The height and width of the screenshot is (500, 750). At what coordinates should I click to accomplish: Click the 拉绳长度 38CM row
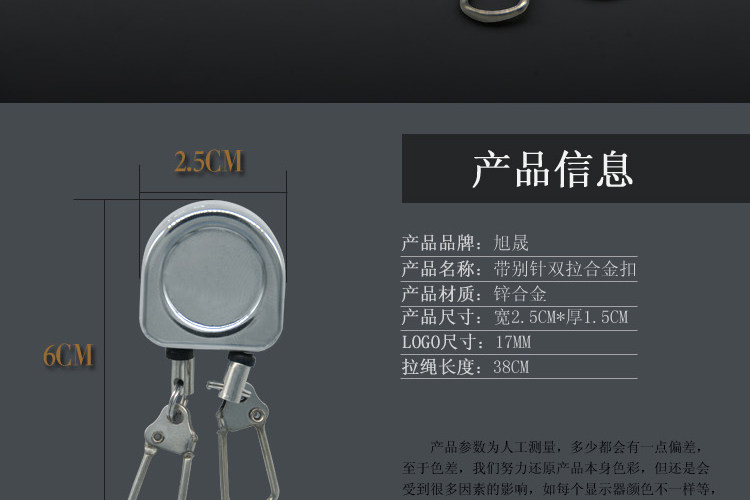click(x=519, y=367)
